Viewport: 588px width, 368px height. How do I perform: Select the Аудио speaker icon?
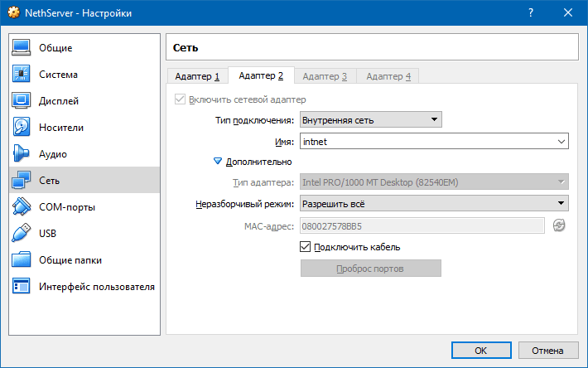(22, 154)
